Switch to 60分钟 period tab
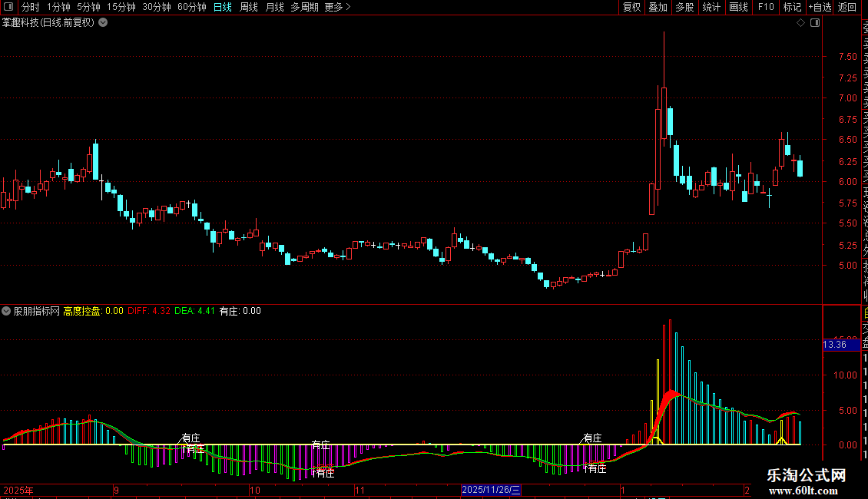The width and height of the screenshot is (868, 499). point(192,7)
